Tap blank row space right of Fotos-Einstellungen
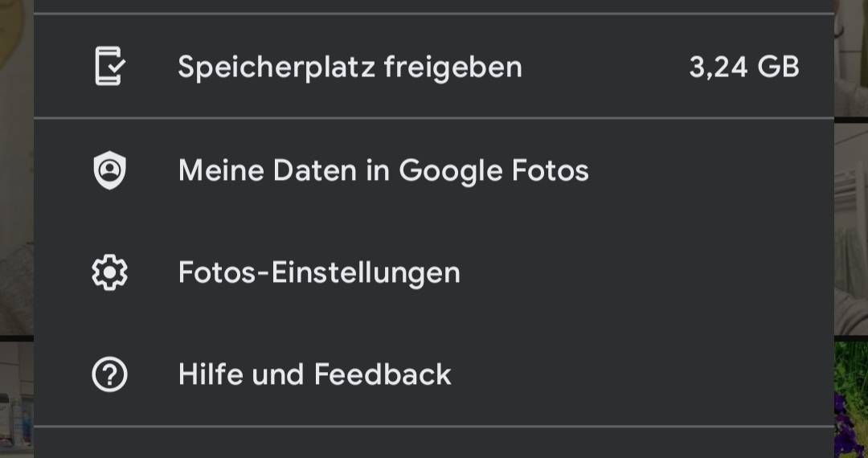The height and width of the screenshot is (458, 868). point(643,273)
